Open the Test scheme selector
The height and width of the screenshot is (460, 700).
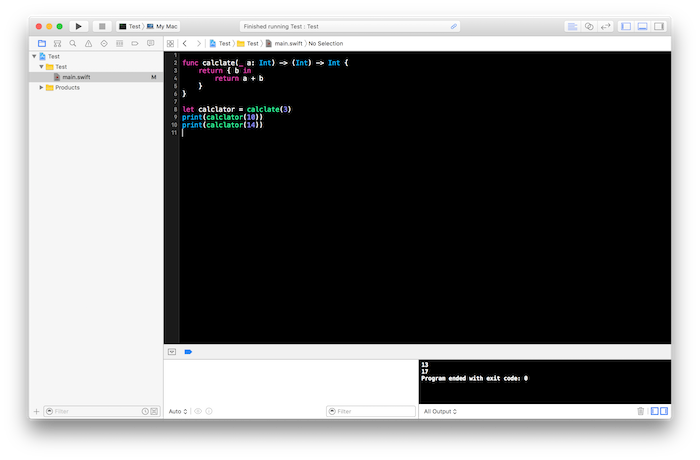130,26
